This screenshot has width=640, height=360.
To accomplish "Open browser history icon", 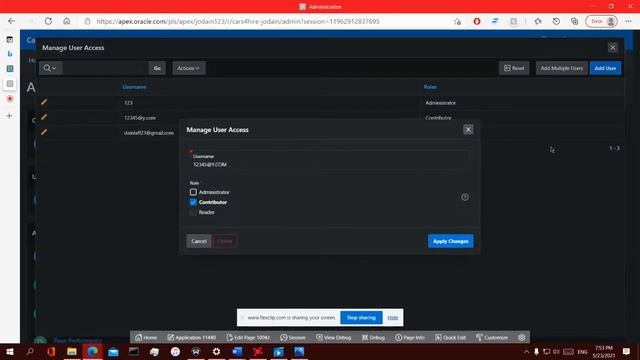I will point(556,21).
